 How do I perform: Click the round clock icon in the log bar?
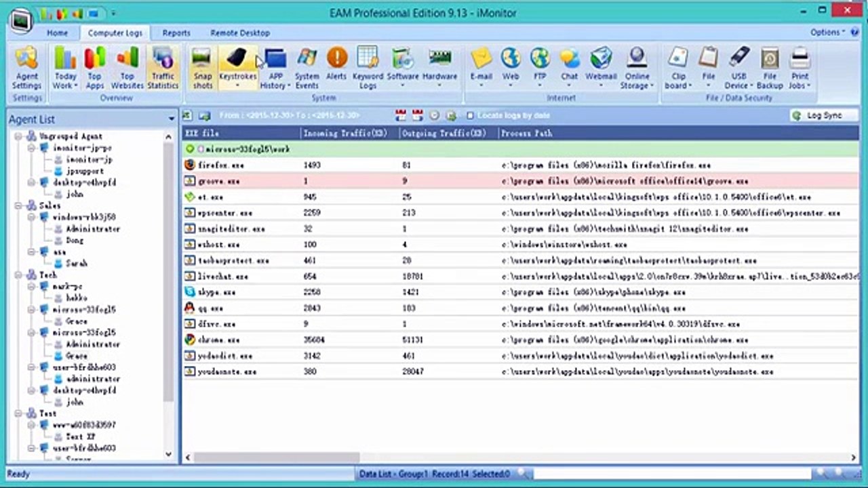(434, 116)
